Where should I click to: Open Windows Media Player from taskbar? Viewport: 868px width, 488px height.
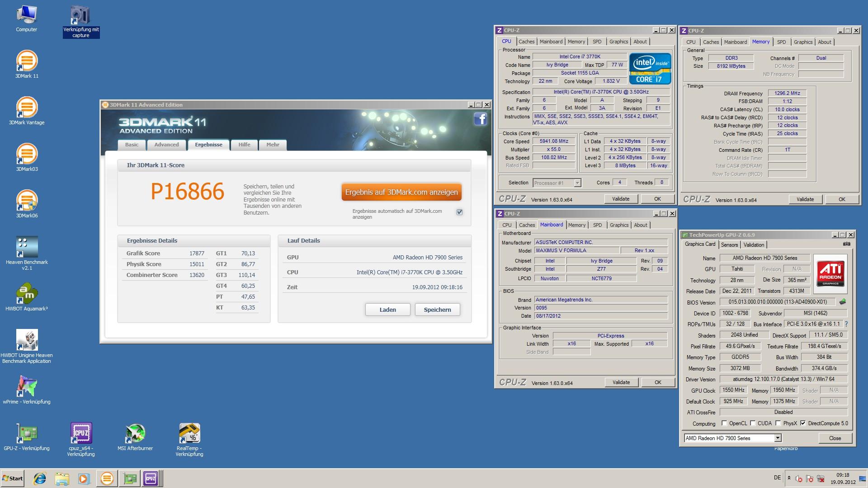[x=84, y=479]
